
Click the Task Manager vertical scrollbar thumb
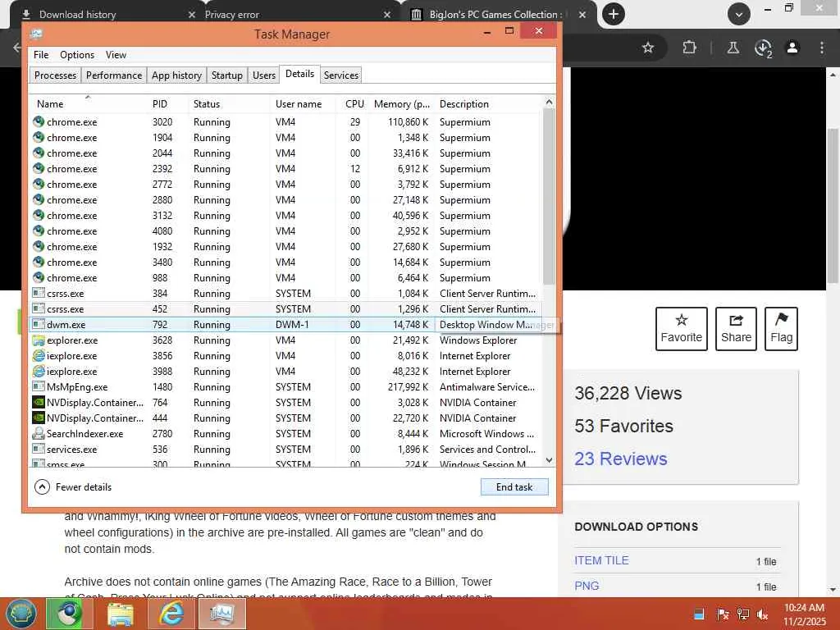(x=549, y=196)
